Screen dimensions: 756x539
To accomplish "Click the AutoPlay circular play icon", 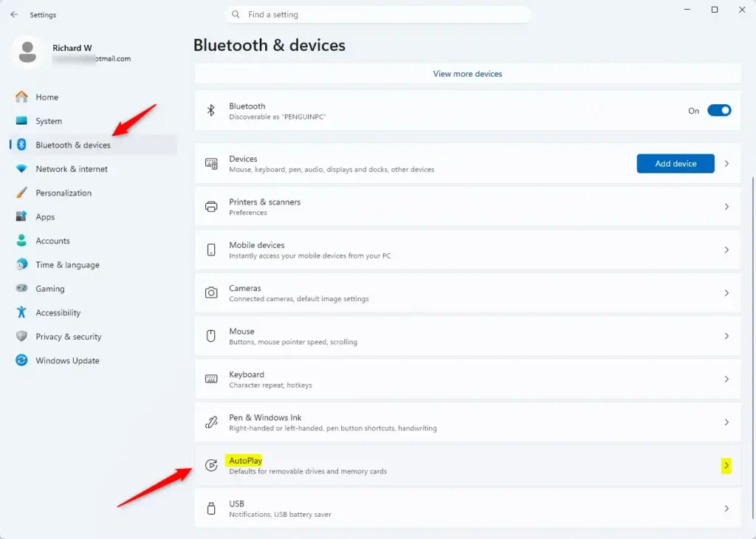I will (x=211, y=465).
